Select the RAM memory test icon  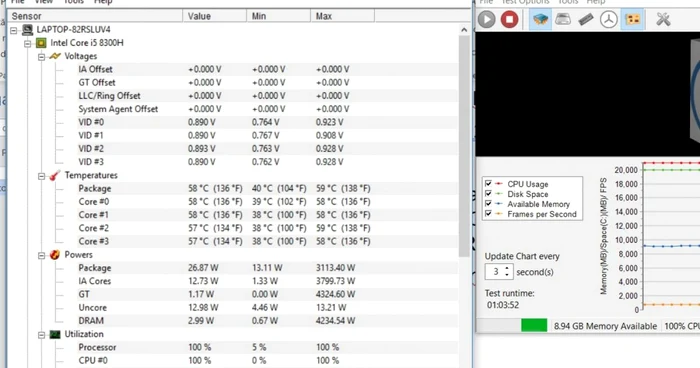click(586, 19)
